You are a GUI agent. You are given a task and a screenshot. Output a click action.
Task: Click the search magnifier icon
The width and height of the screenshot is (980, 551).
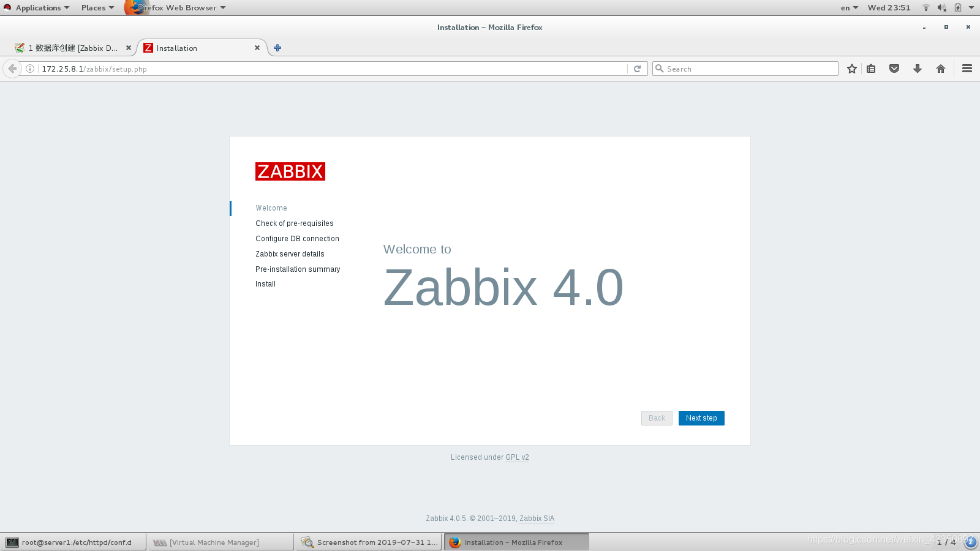[660, 69]
